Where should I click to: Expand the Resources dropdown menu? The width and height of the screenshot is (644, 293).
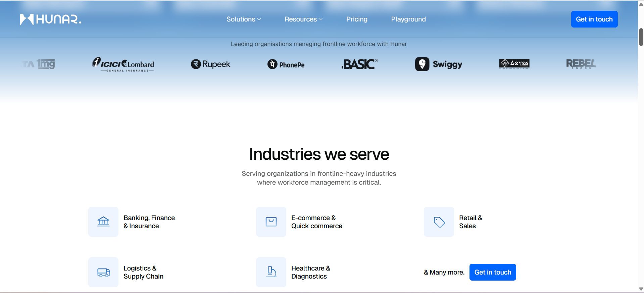coord(304,19)
